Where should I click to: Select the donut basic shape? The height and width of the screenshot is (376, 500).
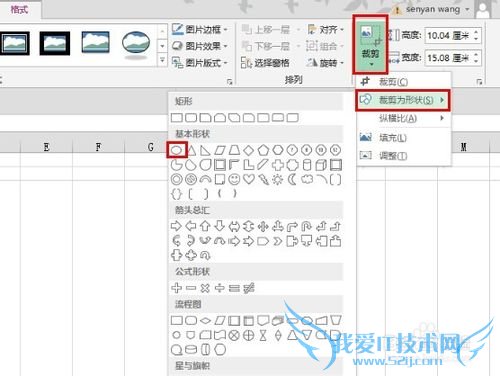pos(177,180)
